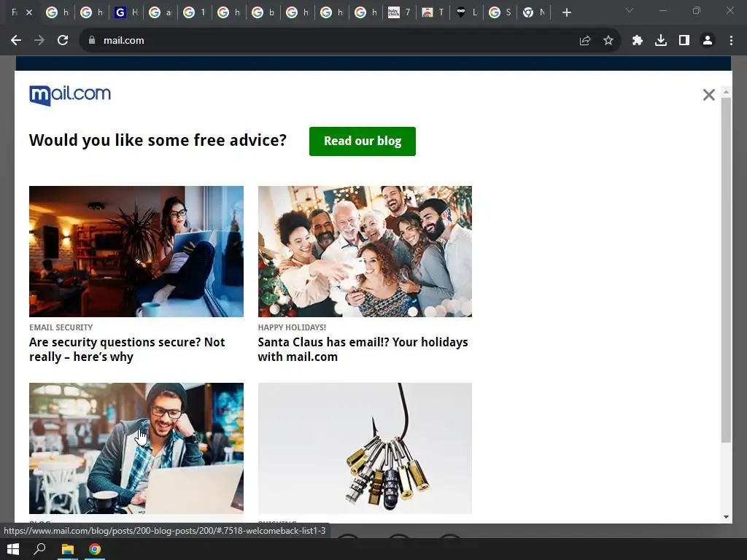Switch to the Chrome icon 'N' tab
747x560 pixels.
tap(535, 12)
